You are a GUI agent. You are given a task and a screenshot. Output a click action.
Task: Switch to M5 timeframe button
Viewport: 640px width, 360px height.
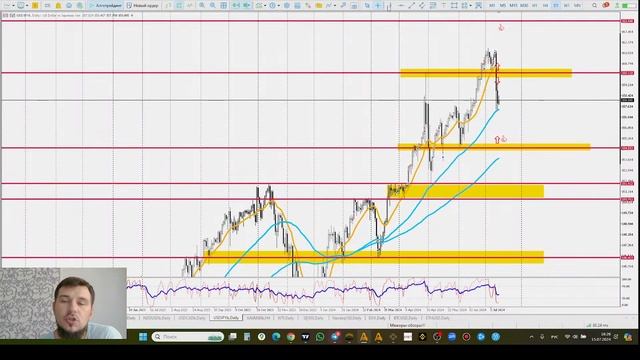tap(503, 6)
